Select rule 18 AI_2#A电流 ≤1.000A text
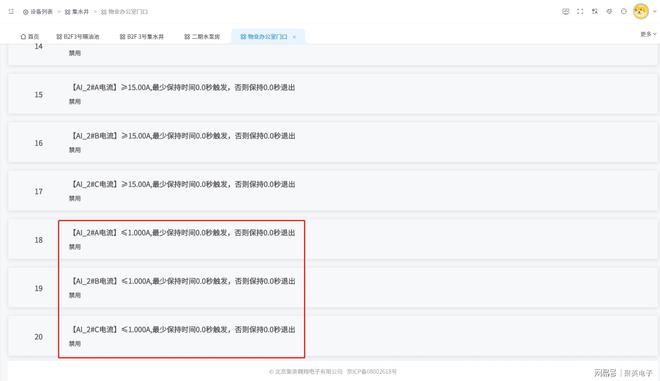This screenshot has width=660, height=381. [182, 233]
